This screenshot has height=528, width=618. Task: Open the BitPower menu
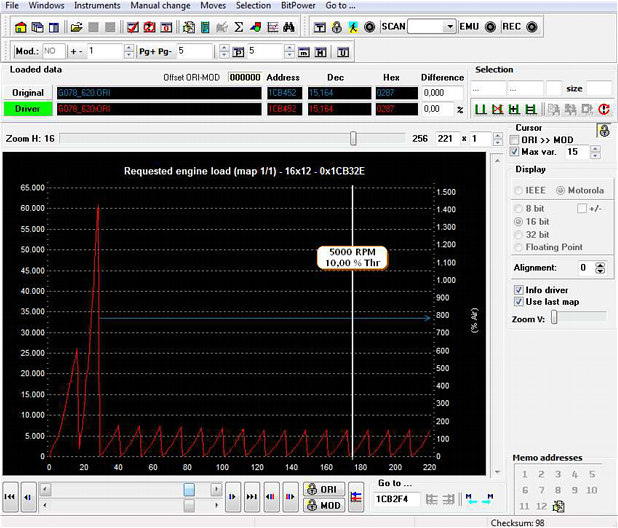tap(299, 6)
